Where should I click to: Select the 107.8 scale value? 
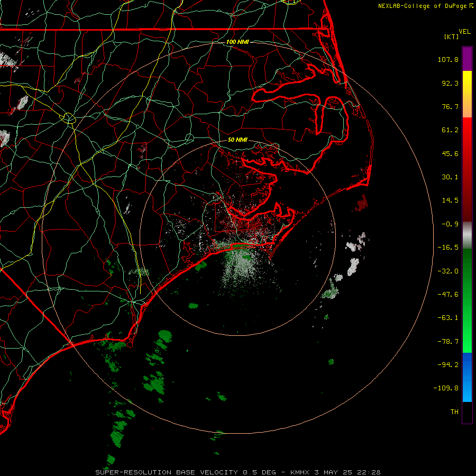448,59
